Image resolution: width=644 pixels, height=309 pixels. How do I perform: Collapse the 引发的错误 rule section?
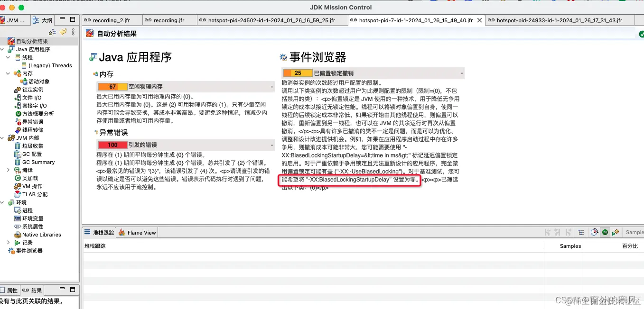click(271, 145)
